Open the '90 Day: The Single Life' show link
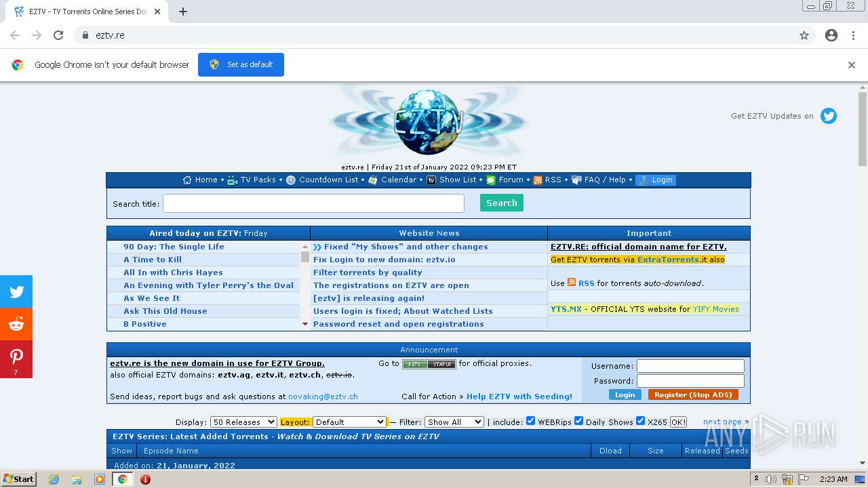Image resolution: width=868 pixels, height=488 pixels. coord(174,247)
